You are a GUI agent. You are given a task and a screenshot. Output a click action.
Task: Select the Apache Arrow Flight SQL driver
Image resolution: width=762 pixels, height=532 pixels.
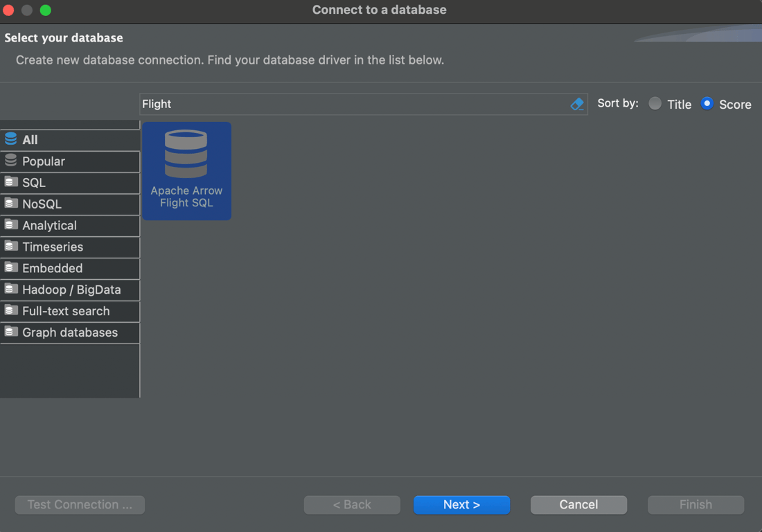click(x=186, y=171)
